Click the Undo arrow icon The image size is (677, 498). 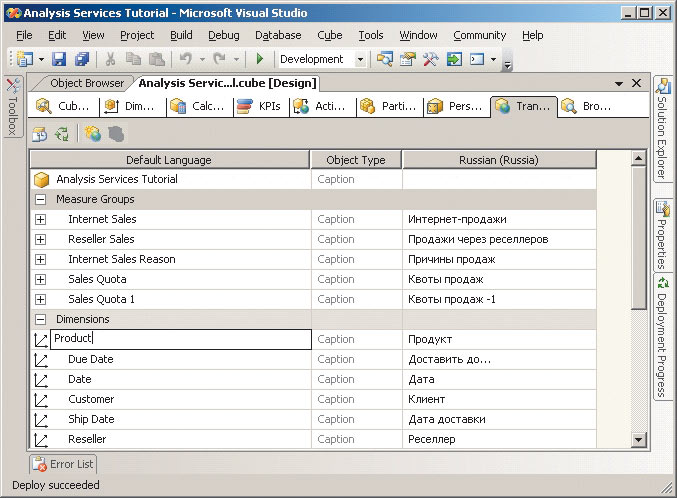[x=186, y=58]
